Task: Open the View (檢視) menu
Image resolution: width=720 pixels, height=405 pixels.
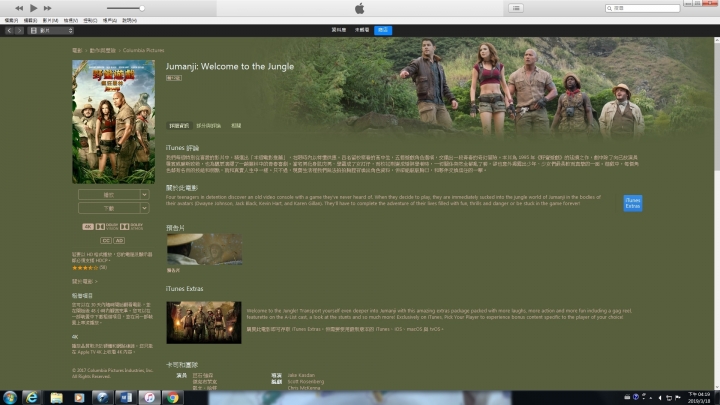Action: tap(71, 20)
